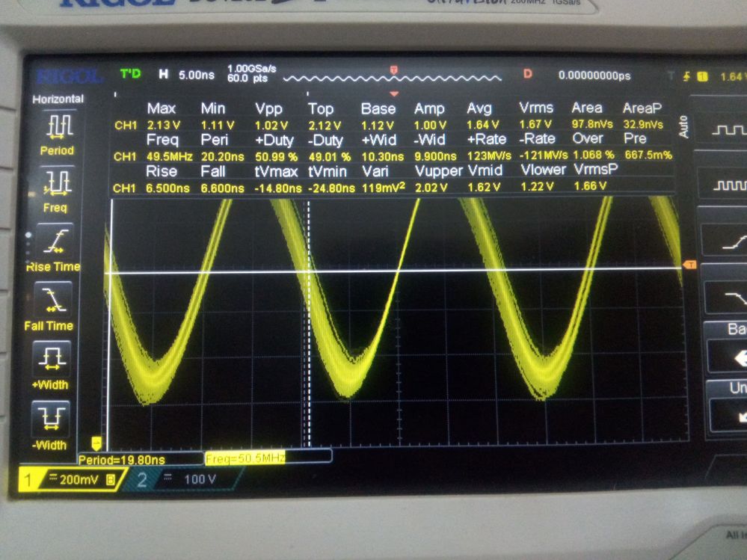
Task: Select the CH1 200mV channel label
Action: 73,479
